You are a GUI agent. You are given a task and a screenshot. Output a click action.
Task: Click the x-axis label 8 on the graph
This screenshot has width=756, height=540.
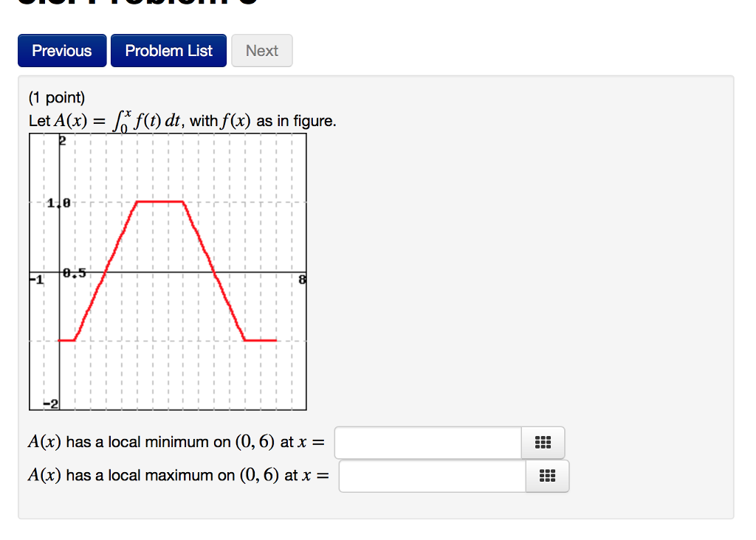[x=300, y=279]
